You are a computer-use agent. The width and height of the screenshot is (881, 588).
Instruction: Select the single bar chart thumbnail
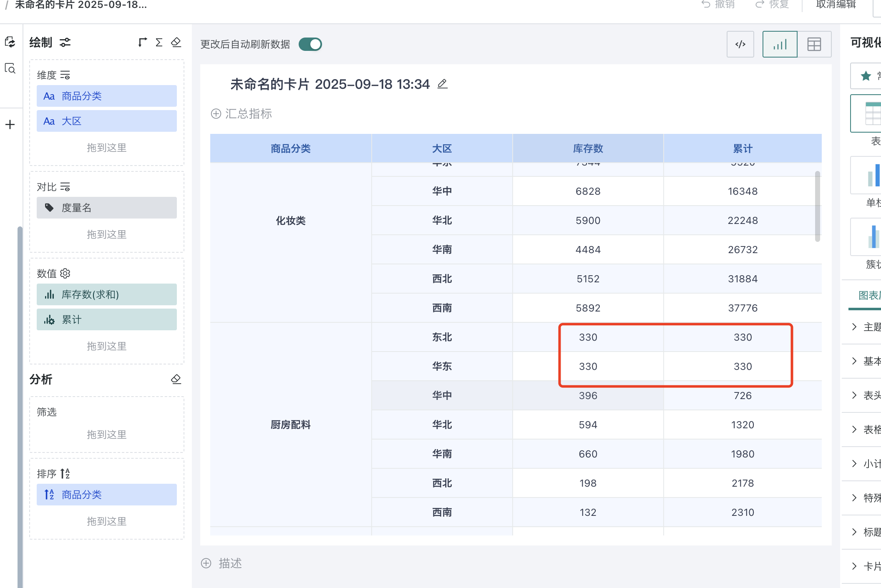coord(866,175)
